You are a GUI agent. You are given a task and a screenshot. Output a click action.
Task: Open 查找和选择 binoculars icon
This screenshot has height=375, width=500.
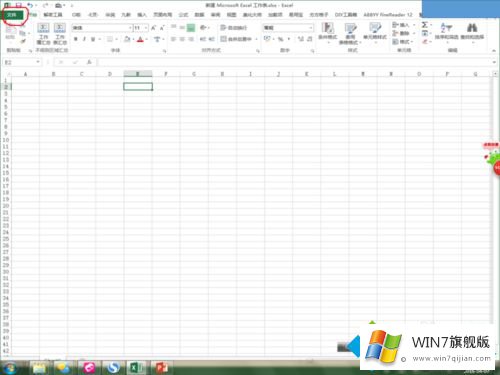(x=472, y=32)
